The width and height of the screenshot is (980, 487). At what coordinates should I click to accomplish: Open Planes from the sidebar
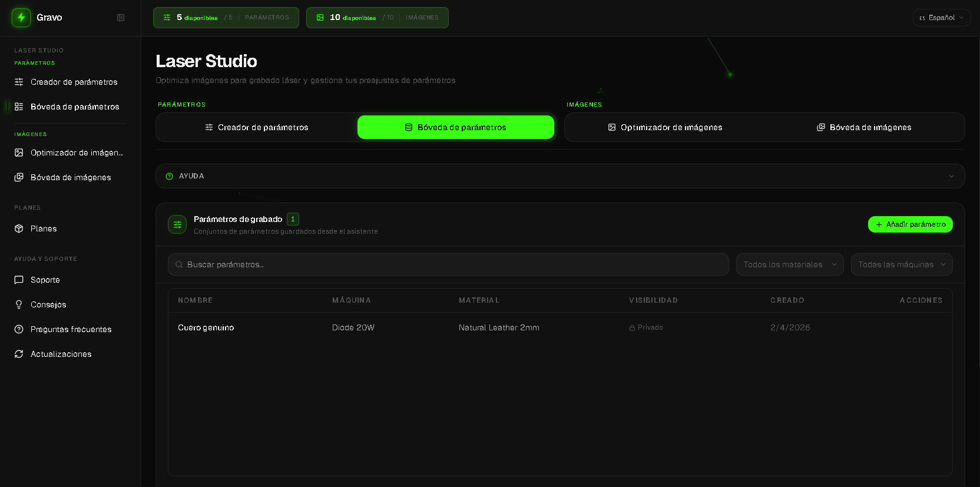pyautogui.click(x=44, y=228)
